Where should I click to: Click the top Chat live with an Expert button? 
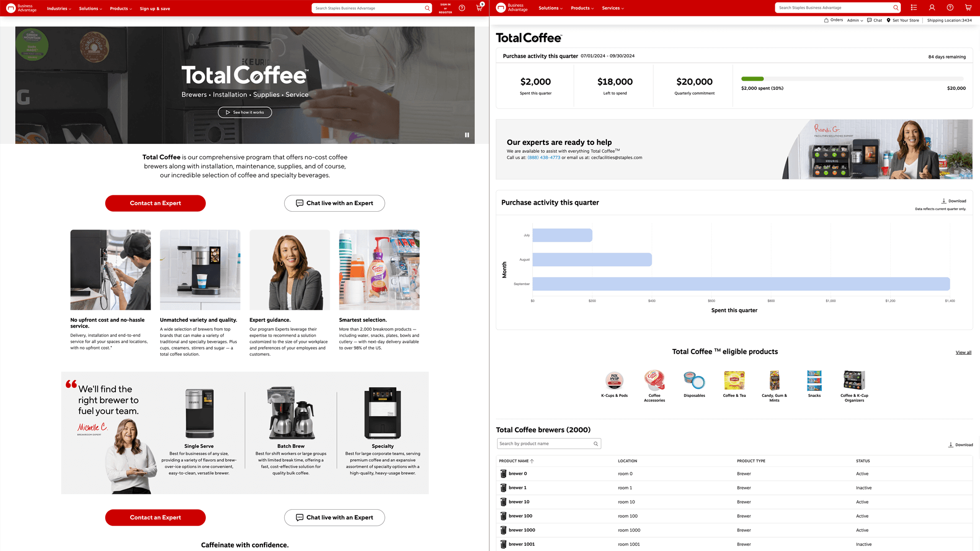point(334,203)
